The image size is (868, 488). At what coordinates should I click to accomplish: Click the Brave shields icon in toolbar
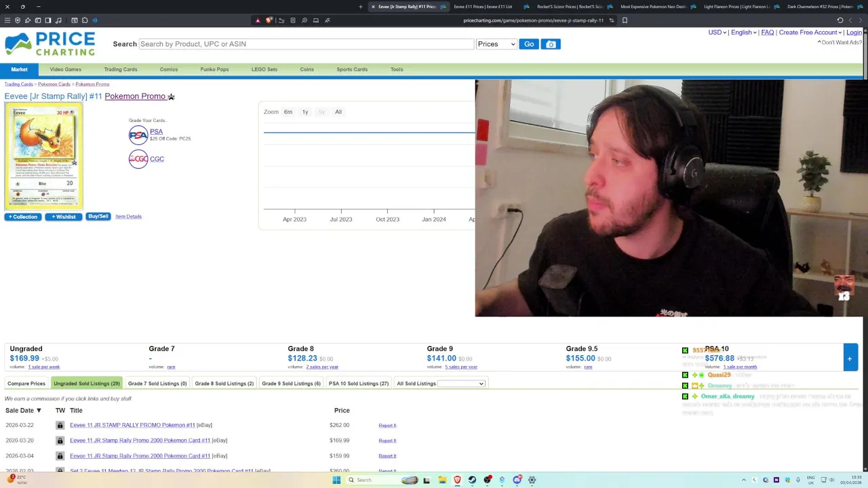pyautogui.click(x=269, y=20)
